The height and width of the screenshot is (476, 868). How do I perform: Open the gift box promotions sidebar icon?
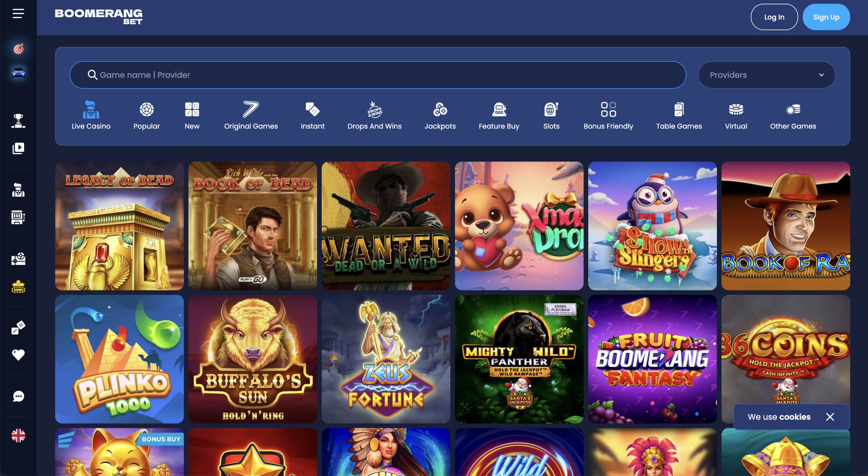pos(18,258)
